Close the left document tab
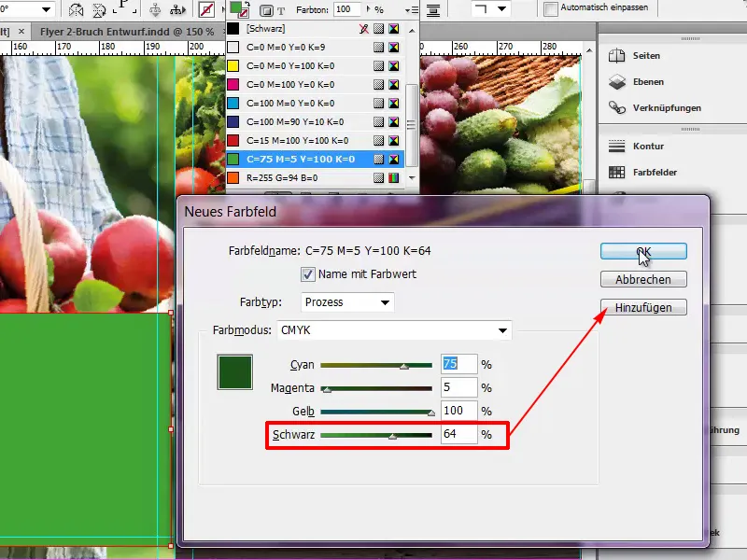747x560 pixels. [21, 32]
